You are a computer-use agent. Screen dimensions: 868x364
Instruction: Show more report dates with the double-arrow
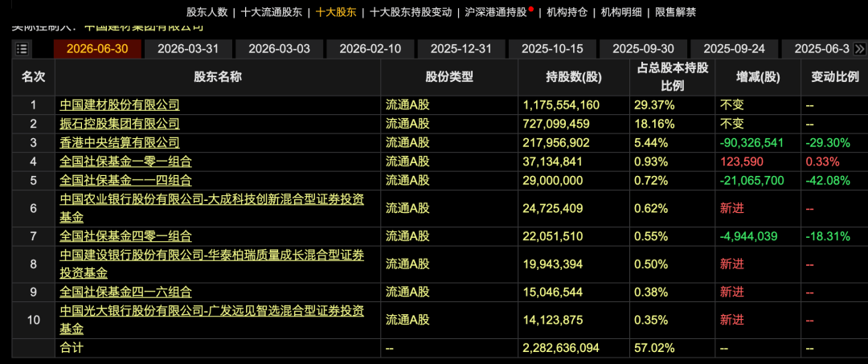(x=859, y=49)
